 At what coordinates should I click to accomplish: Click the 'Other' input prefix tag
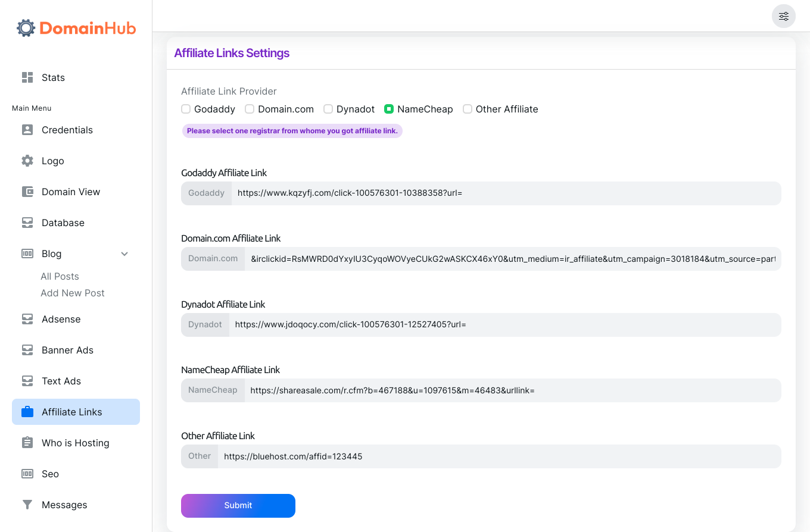(x=200, y=456)
